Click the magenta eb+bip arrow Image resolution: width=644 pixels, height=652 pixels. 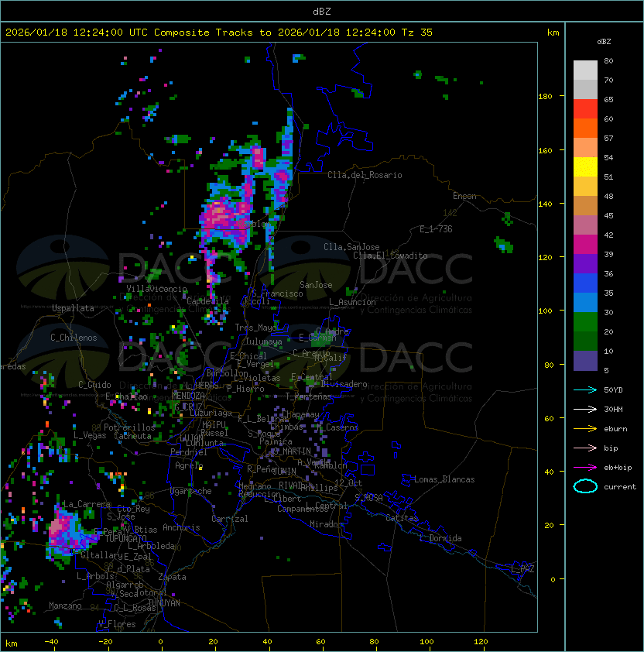pos(585,468)
